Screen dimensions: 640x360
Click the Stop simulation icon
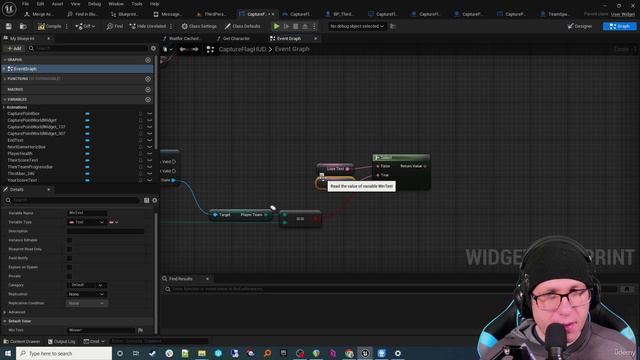click(x=296, y=26)
